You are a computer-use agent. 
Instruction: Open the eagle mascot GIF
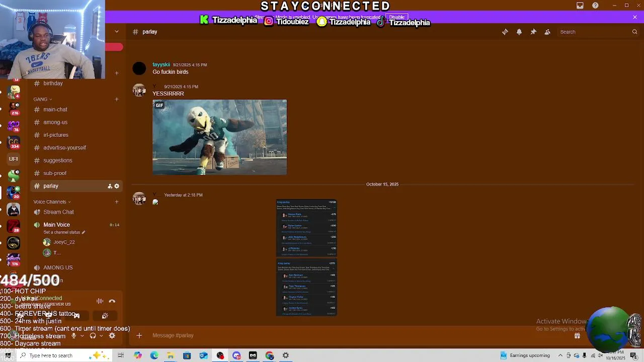tap(220, 137)
